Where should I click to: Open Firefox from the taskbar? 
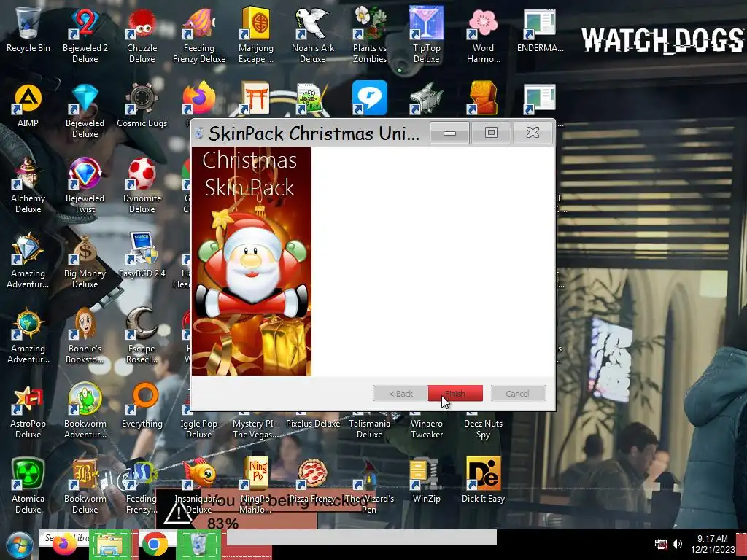click(64, 544)
